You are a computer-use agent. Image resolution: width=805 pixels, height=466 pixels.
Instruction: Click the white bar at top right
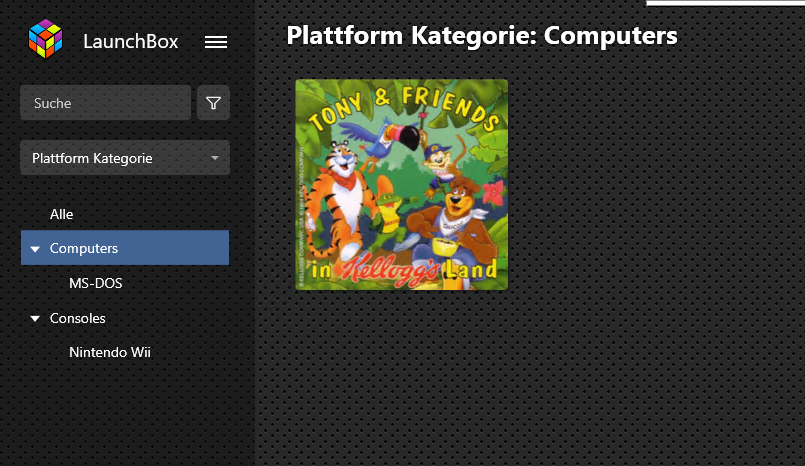click(725, 3)
